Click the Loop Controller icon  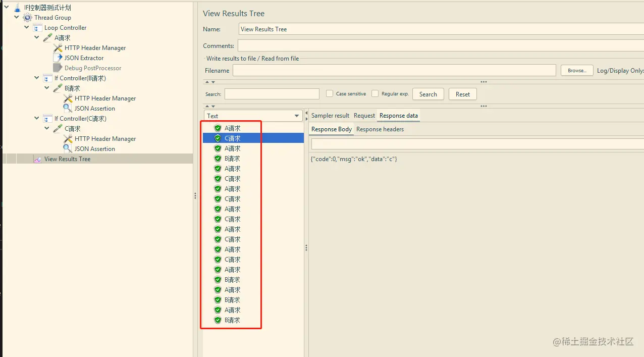click(x=37, y=28)
